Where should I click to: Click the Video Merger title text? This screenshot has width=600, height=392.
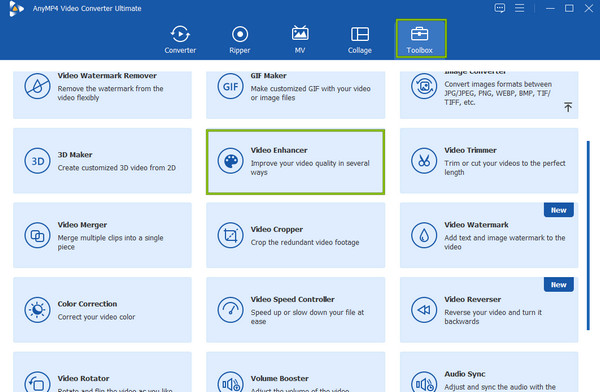click(x=82, y=225)
